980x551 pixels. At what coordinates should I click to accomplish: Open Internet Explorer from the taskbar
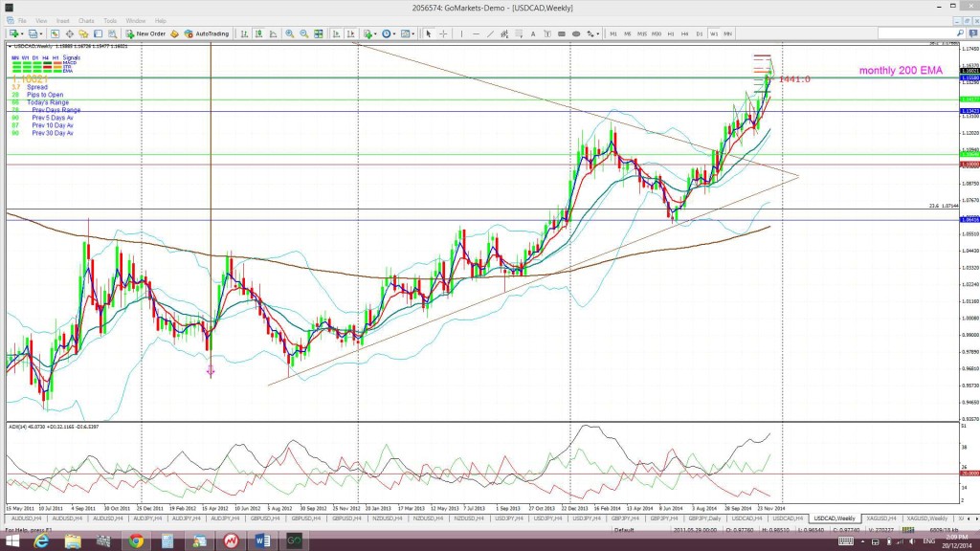pos(41,541)
